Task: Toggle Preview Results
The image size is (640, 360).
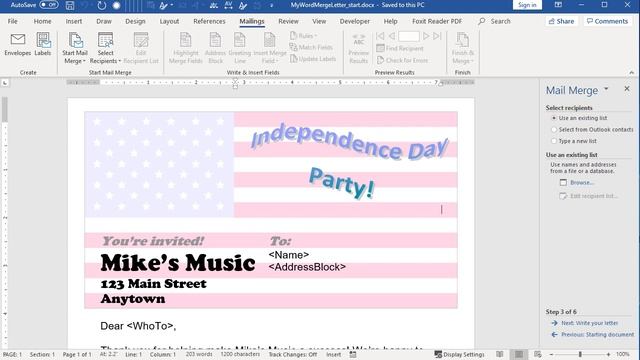Action: (x=358, y=48)
